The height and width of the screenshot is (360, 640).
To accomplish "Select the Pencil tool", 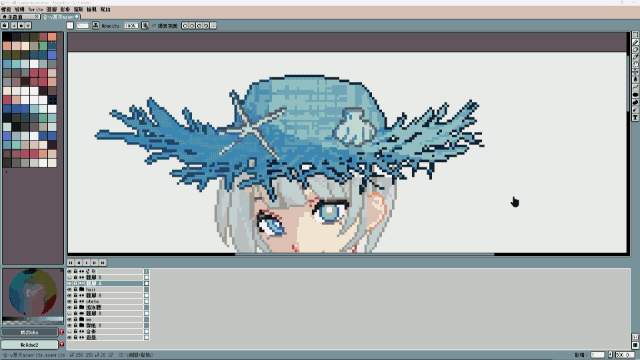I will (x=636, y=42).
